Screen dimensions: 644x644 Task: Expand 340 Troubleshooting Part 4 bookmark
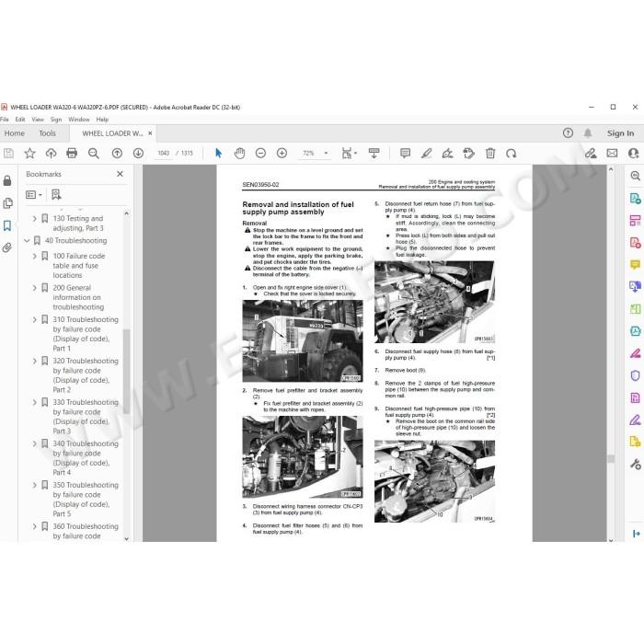point(35,444)
